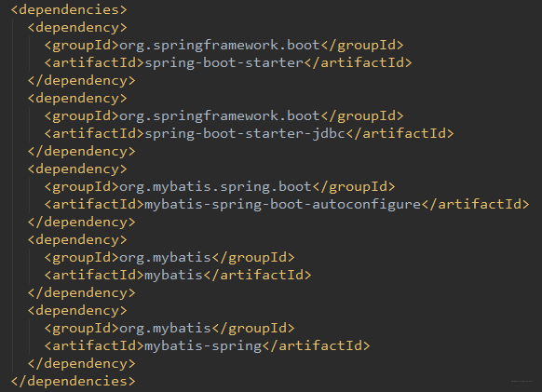The width and height of the screenshot is (542, 392).
Task: Click the first opening dependency tag
Action: point(77,28)
